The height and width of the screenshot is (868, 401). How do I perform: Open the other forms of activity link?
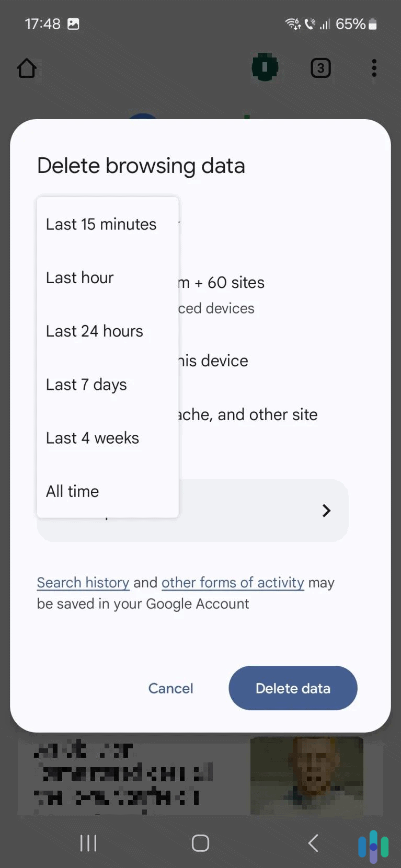232,582
